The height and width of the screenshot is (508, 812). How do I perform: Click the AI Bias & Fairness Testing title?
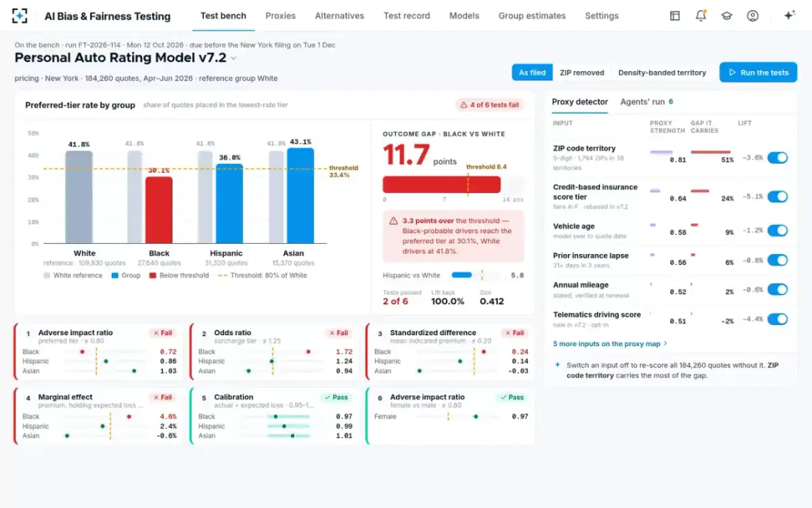pyautogui.click(x=108, y=16)
